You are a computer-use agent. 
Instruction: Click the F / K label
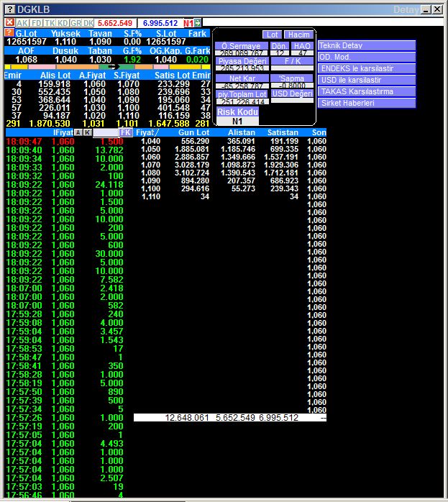click(293, 61)
